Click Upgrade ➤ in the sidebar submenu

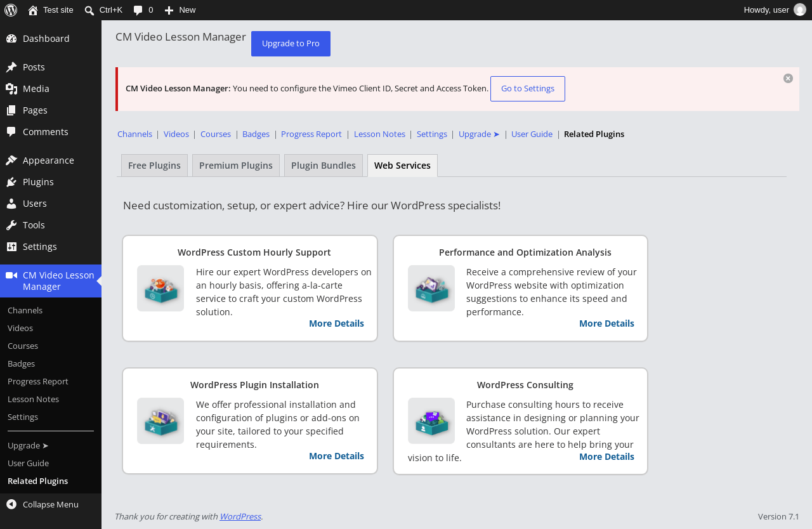(51, 445)
